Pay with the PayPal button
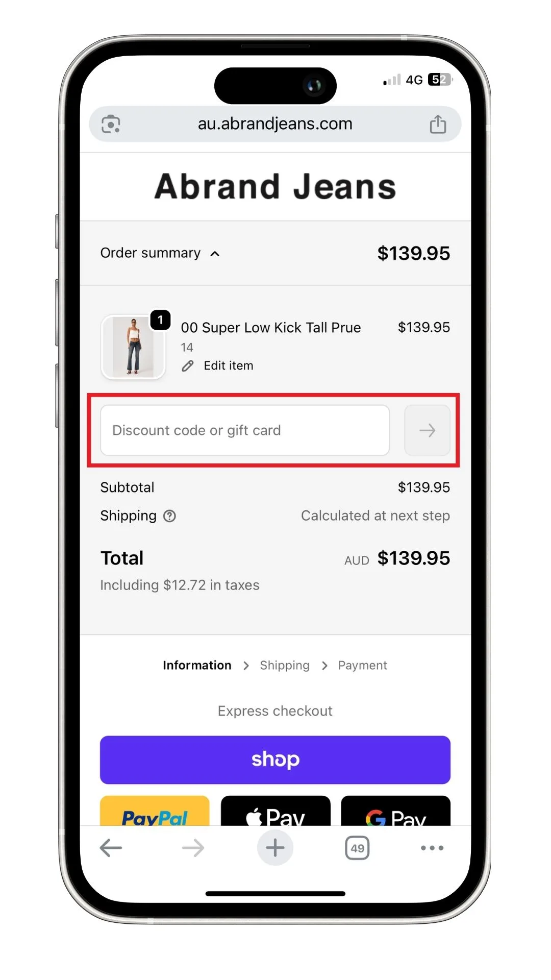The height and width of the screenshot is (980, 551). (155, 812)
